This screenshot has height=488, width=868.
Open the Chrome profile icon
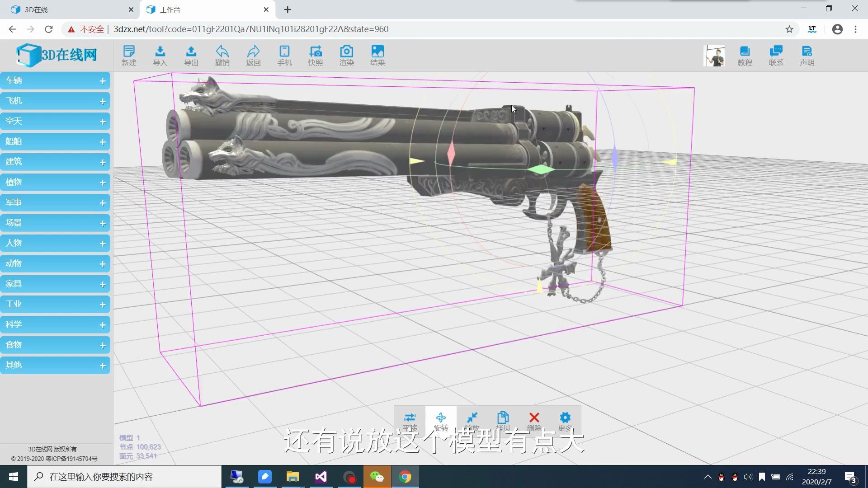click(x=837, y=29)
